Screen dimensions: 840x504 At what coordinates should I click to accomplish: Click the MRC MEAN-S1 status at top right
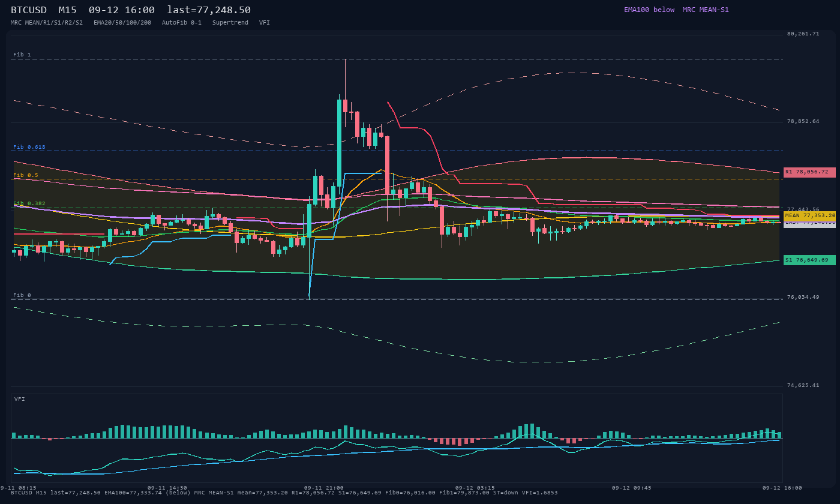706,10
